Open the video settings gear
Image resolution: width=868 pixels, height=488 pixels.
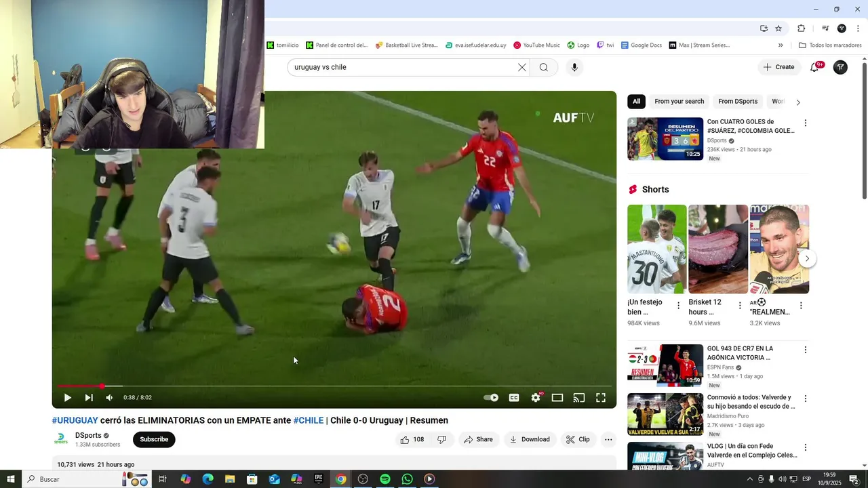click(x=536, y=398)
